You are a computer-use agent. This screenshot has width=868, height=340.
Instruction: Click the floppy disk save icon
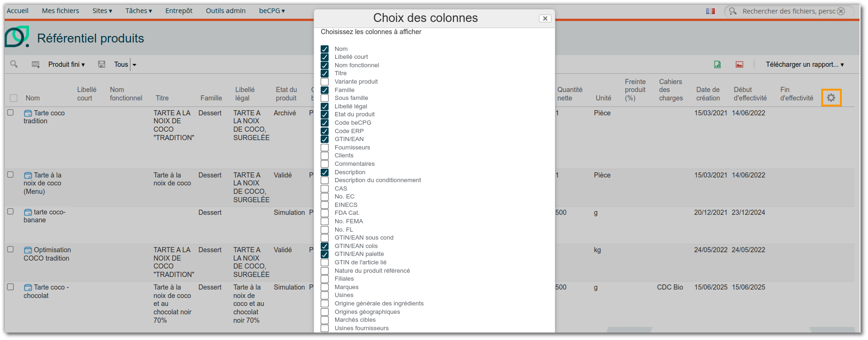(101, 64)
